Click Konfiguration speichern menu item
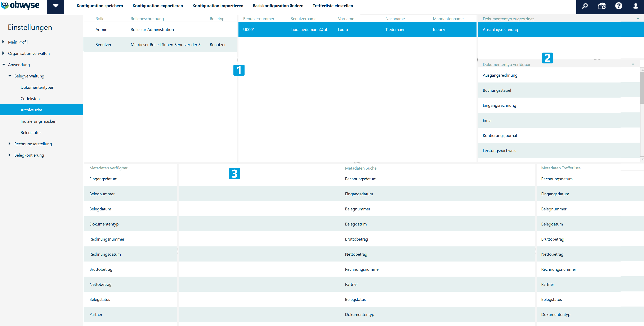 99,6
